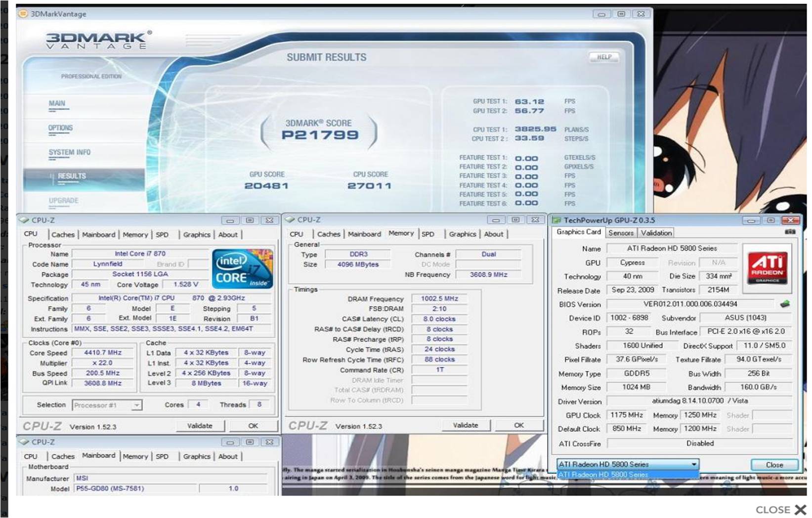Open Memory tab in the processor CPU-Z window

click(135, 235)
